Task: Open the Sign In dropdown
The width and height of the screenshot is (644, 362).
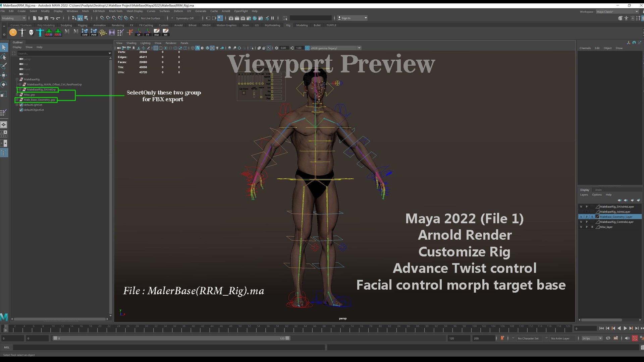Action: 352,18
